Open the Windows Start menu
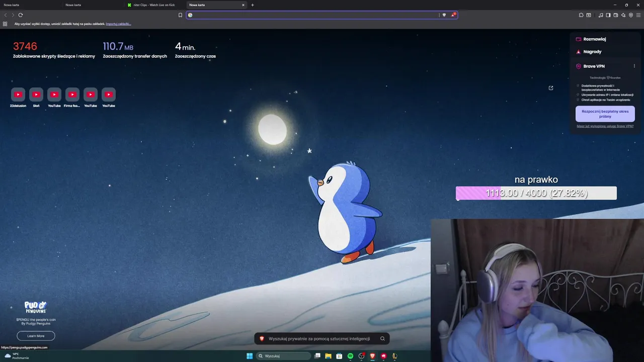Viewport: 644px width, 362px height. point(250,356)
